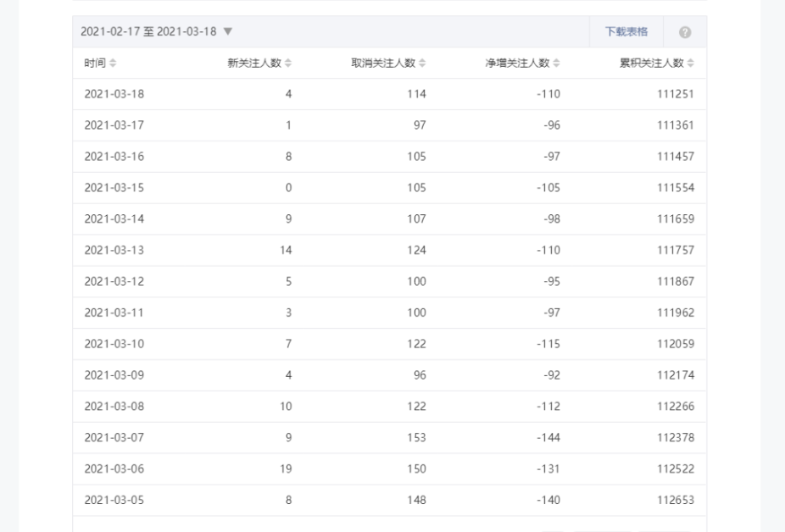
Task: Select the 2021-03-13 row date
Action: coord(114,250)
